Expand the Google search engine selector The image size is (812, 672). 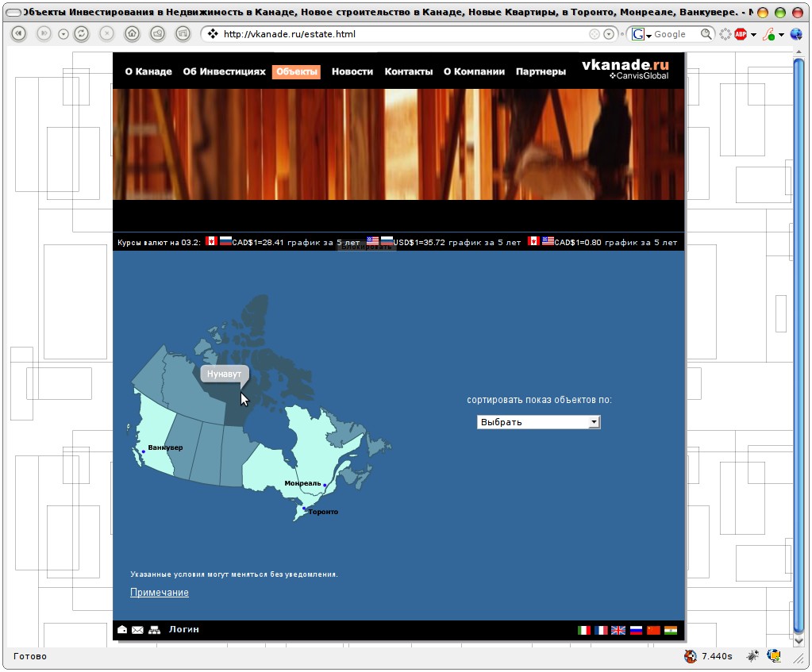coord(641,34)
